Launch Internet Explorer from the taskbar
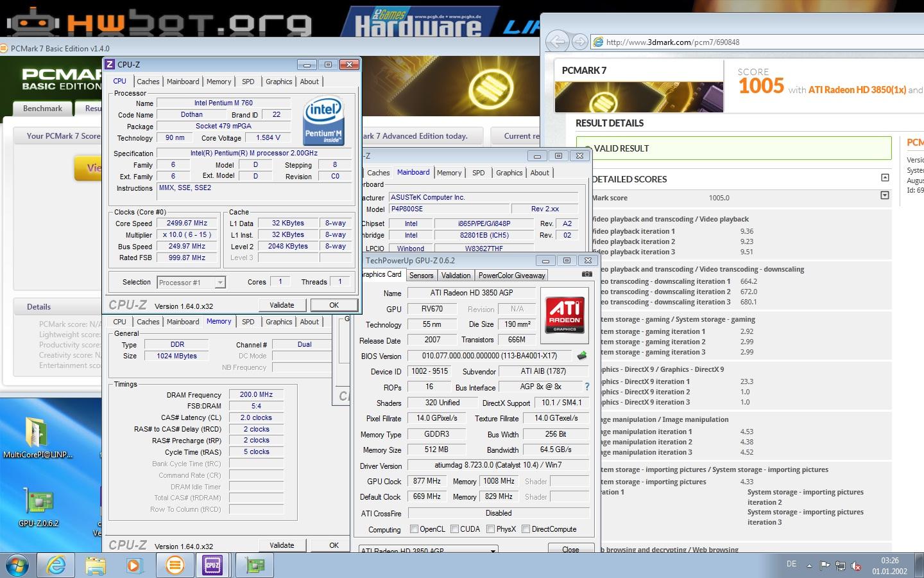Viewport: 924px width, 578px height. click(56, 565)
